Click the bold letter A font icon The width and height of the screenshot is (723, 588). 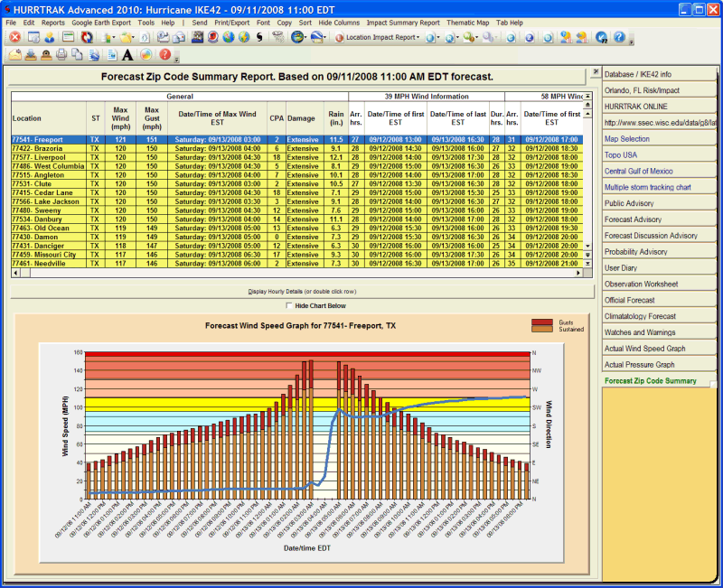(127, 56)
